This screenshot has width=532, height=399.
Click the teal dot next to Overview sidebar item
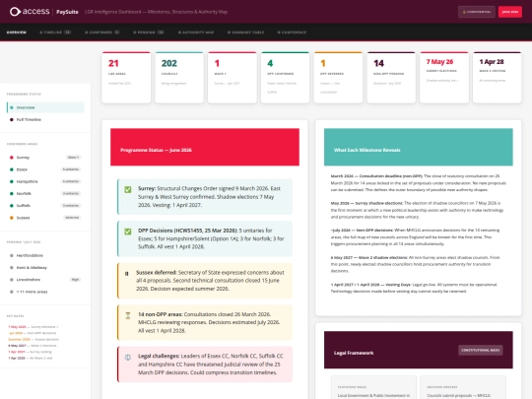pos(12,107)
